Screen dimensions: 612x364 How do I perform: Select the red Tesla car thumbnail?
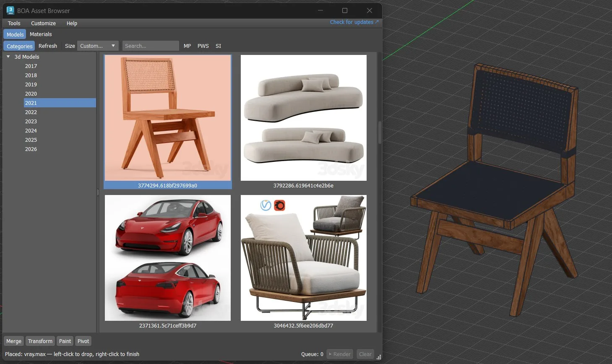pyautogui.click(x=168, y=258)
